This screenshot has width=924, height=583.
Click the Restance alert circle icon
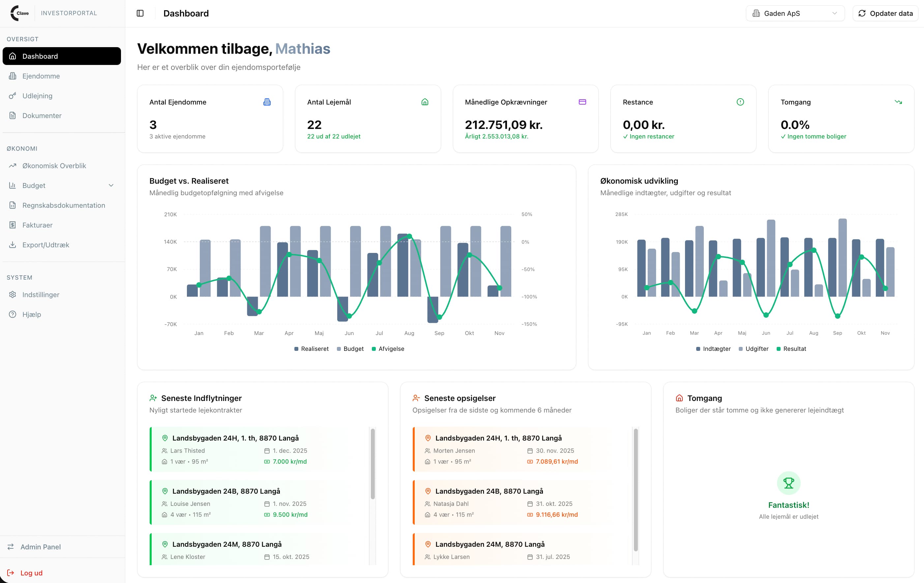(x=740, y=102)
